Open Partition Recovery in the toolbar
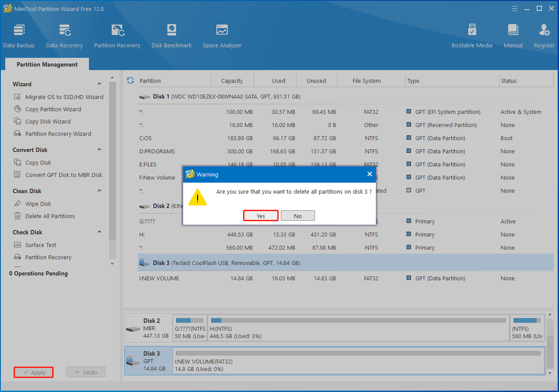 click(x=117, y=36)
